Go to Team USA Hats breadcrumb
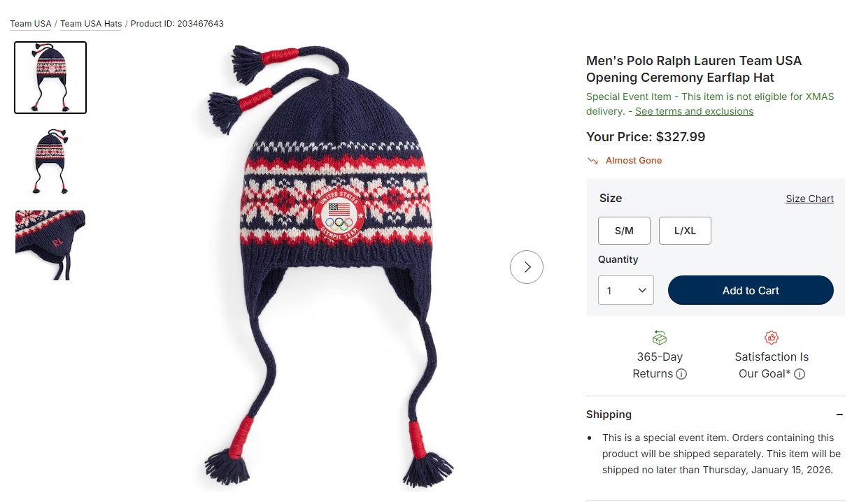 pos(91,24)
